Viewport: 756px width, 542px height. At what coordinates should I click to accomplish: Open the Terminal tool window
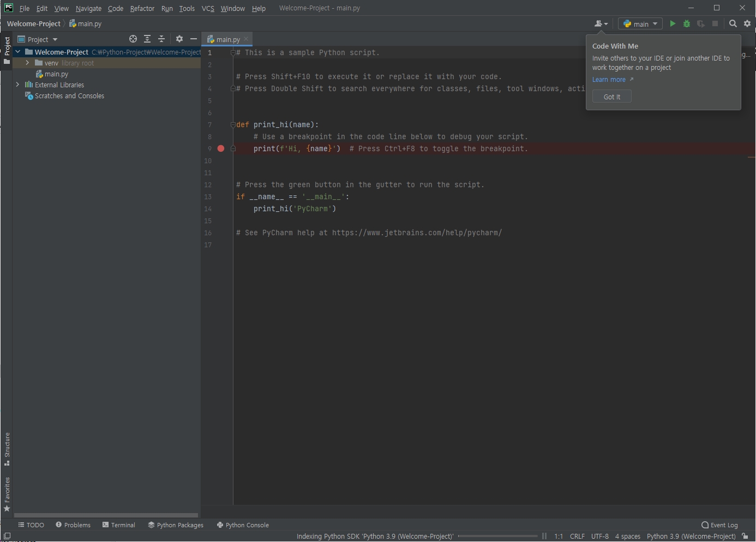pos(119,525)
